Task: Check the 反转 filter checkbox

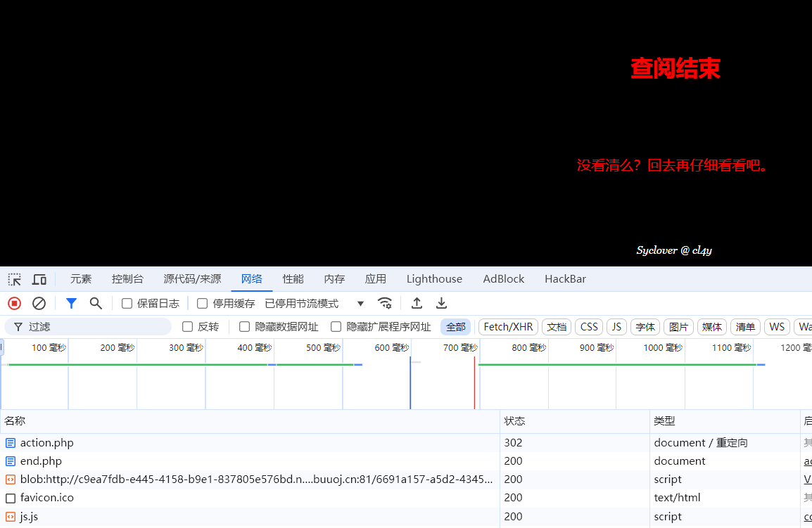Action: 188,327
